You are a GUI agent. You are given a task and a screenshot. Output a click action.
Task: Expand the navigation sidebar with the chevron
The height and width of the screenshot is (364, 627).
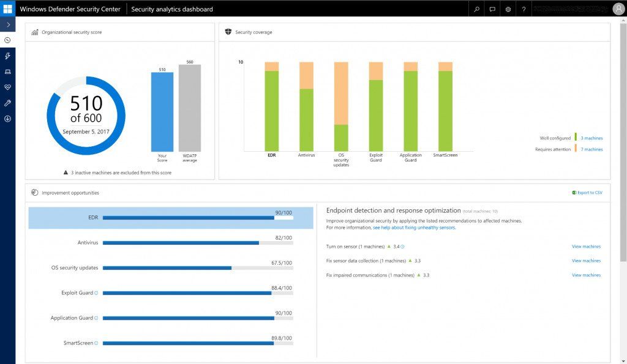point(7,24)
